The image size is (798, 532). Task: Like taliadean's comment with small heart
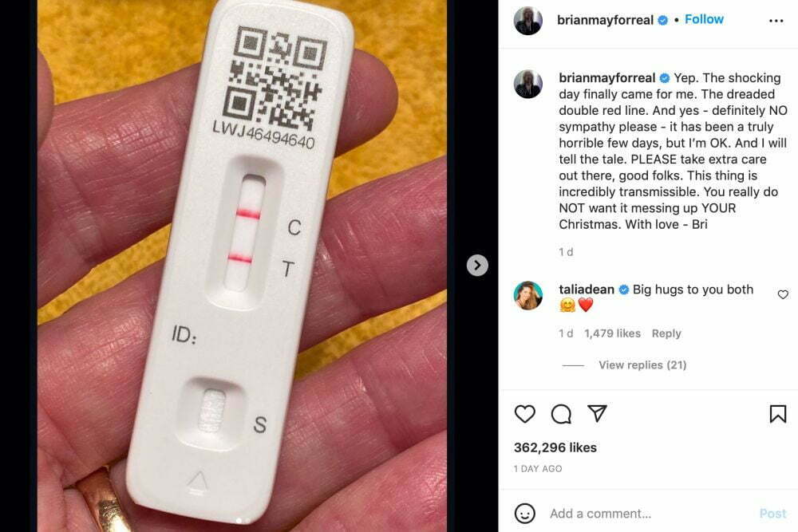click(x=783, y=294)
